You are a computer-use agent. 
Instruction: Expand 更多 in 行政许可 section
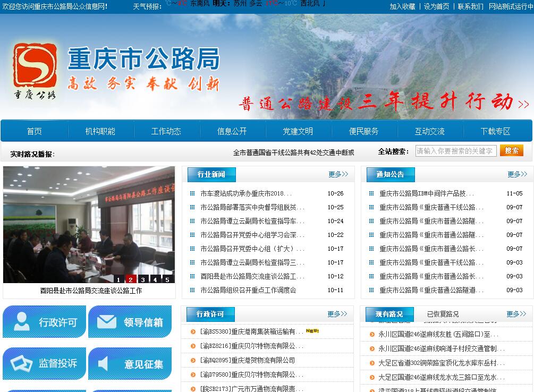point(337,314)
